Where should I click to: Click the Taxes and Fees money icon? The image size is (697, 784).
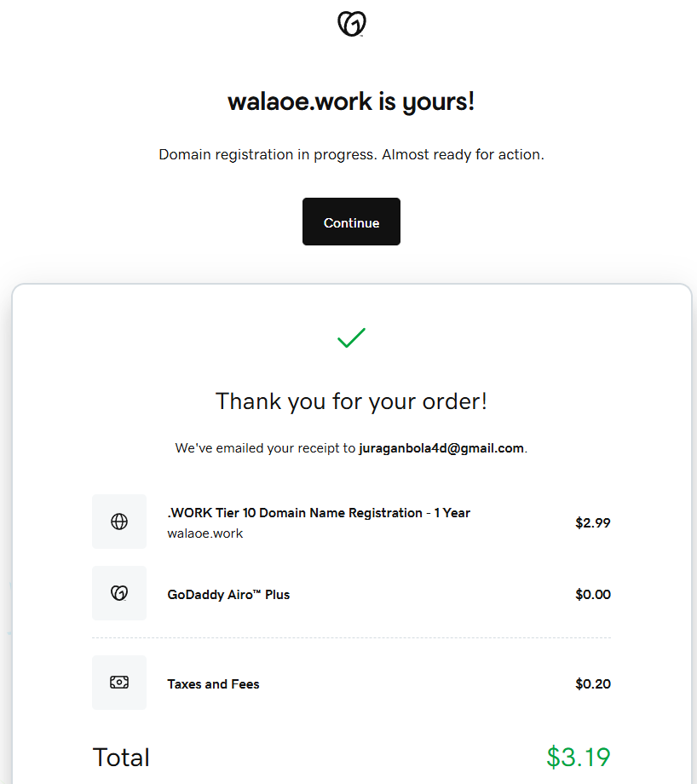click(119, 683)
